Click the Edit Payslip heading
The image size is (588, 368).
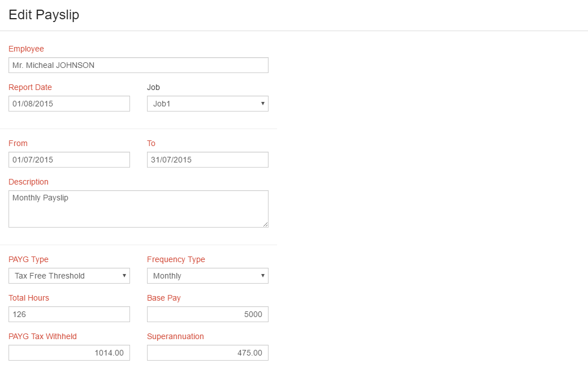pos(44,15)
